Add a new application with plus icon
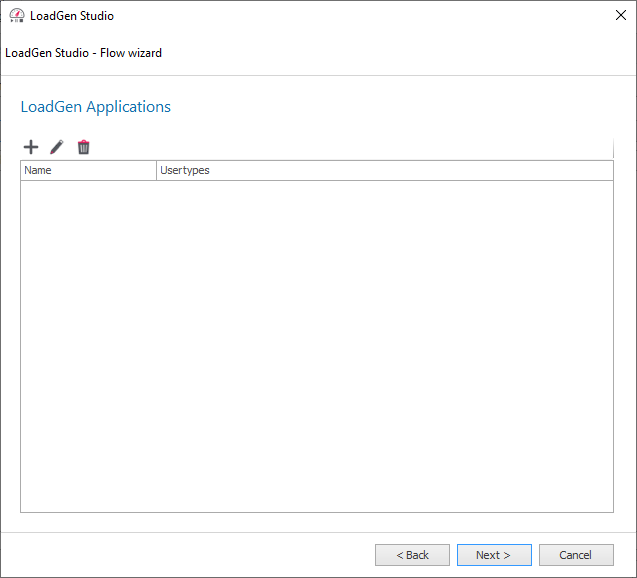 tap(31, 147)
